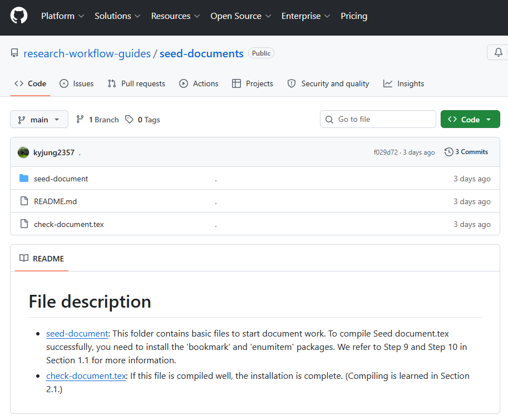Switch to the Issues tab
The image size is (508, 420).
pyautogui.click(x=77, y=83)
